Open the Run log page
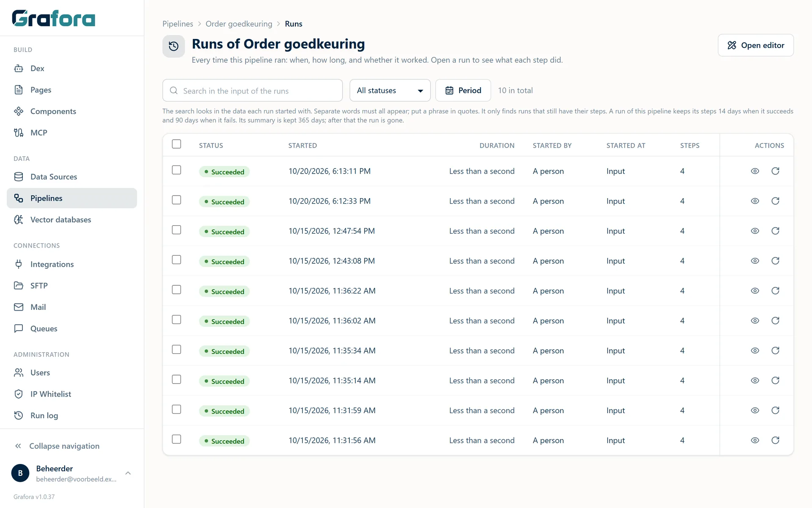Screen dimensions: 812x508 [72, 415]
